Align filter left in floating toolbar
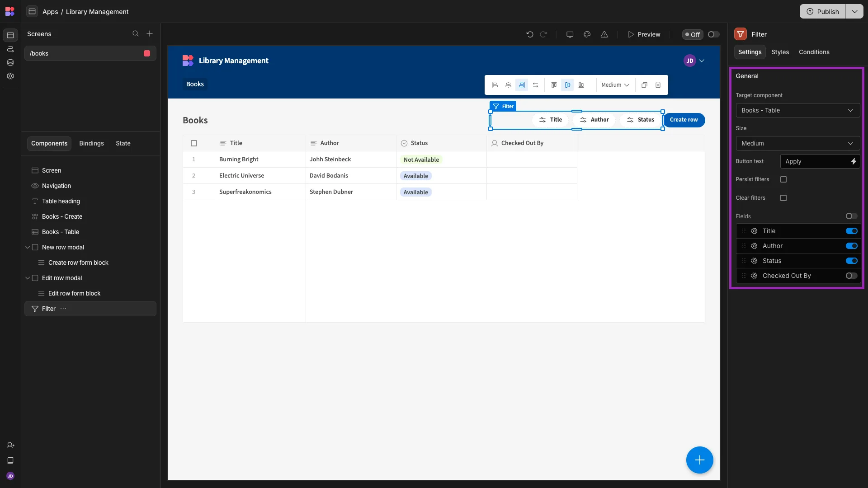Screen dimensions: 868x488 (x=495, y=85)
